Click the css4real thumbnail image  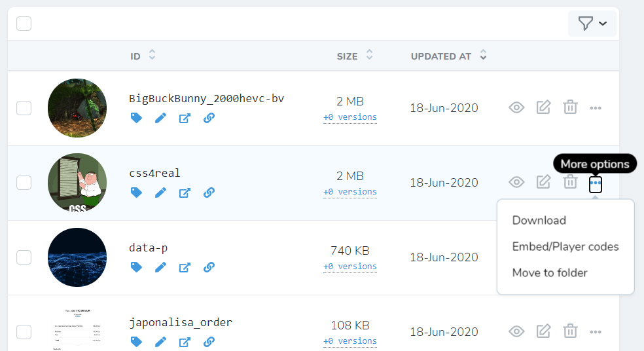(x=77, y=183)
